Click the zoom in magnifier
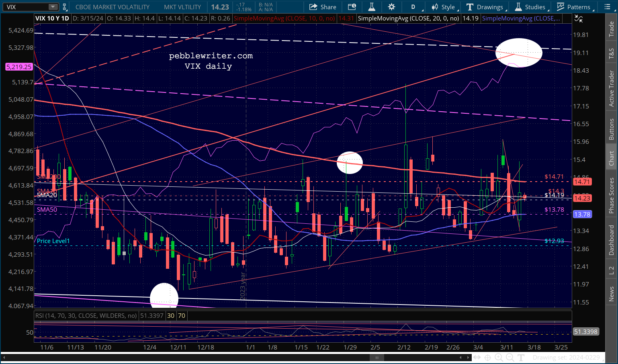The width and height of the screenshot is (618, 364). [499, 358]
